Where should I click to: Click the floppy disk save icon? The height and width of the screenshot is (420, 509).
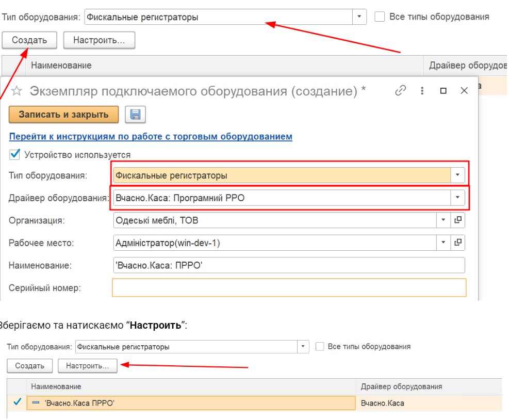point(135,115)
